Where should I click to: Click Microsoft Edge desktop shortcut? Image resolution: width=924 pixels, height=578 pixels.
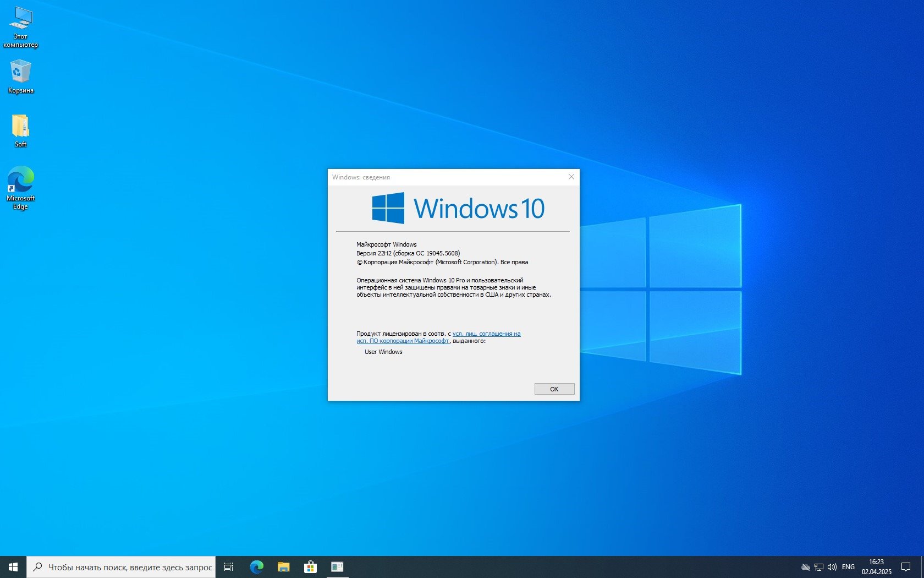(20, 187)
